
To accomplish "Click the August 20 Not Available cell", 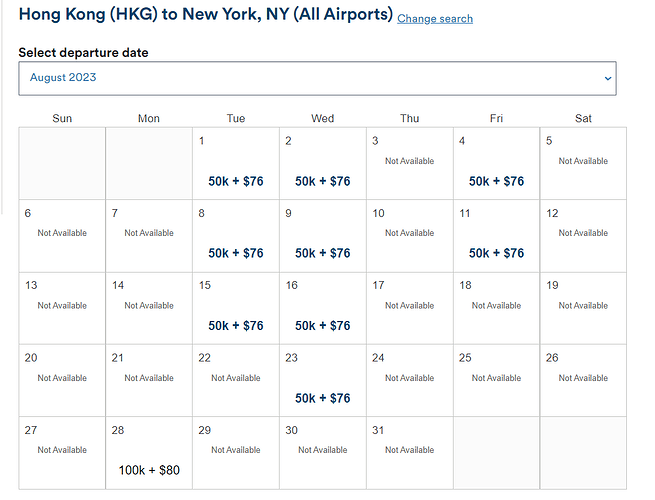I will [x=62, y=381].
